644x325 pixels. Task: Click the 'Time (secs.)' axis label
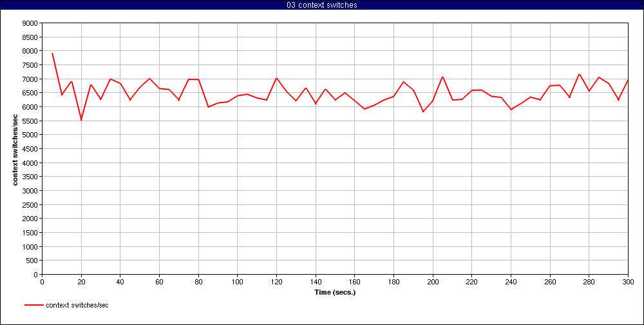pyautogui.click(x=335, y=293)
